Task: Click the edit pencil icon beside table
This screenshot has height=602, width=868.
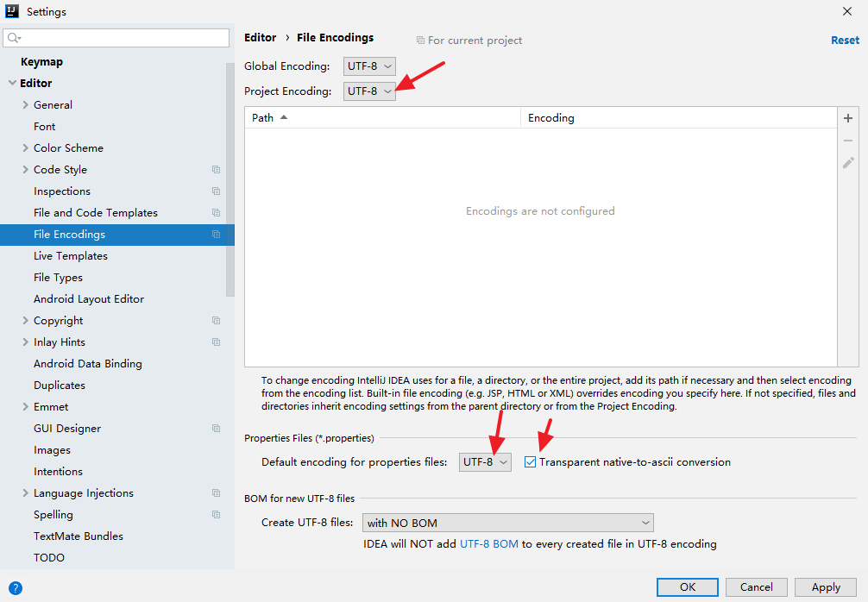Action: (x=847, y=163)
